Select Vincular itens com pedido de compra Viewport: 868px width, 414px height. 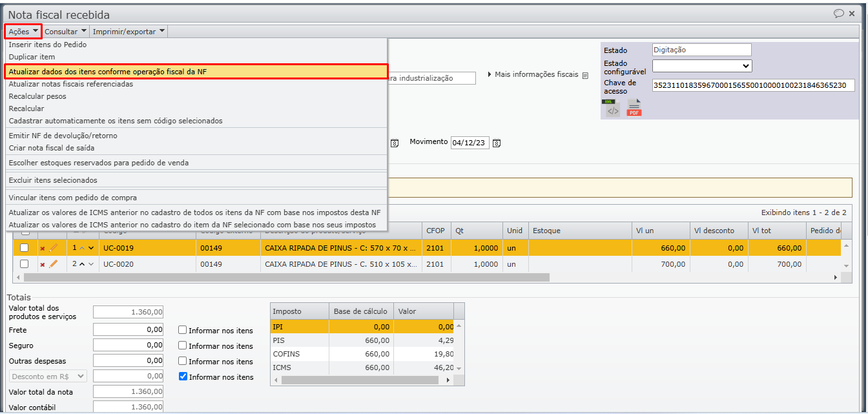[x=196, y=198]
